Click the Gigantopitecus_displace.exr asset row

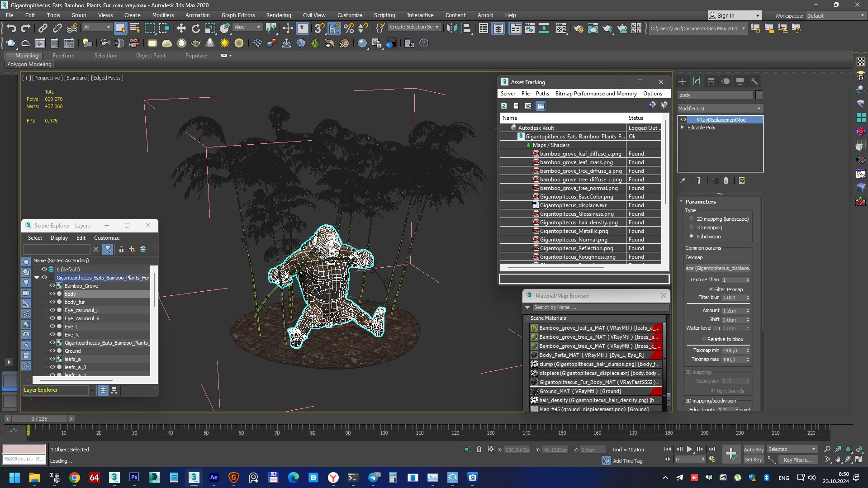[581, 205]
